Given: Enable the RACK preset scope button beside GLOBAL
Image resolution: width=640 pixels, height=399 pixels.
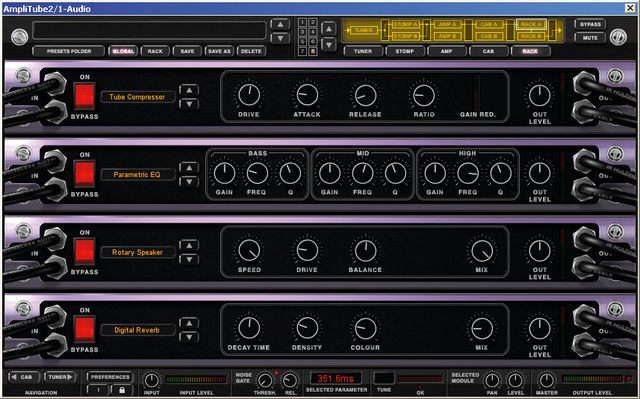Looking at the screenshot, I should [x=155, y=51].
